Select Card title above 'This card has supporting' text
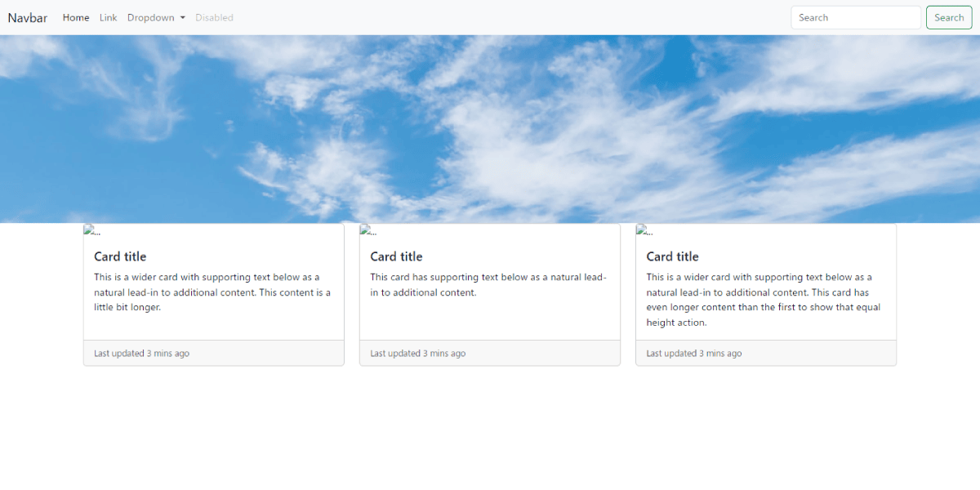 click(x=396, y=256)
